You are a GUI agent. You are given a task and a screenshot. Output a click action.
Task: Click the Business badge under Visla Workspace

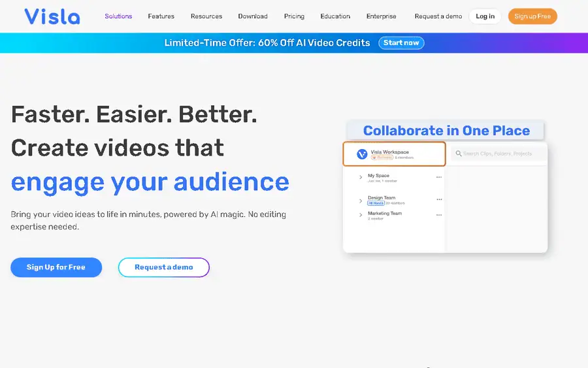(382, 158)
